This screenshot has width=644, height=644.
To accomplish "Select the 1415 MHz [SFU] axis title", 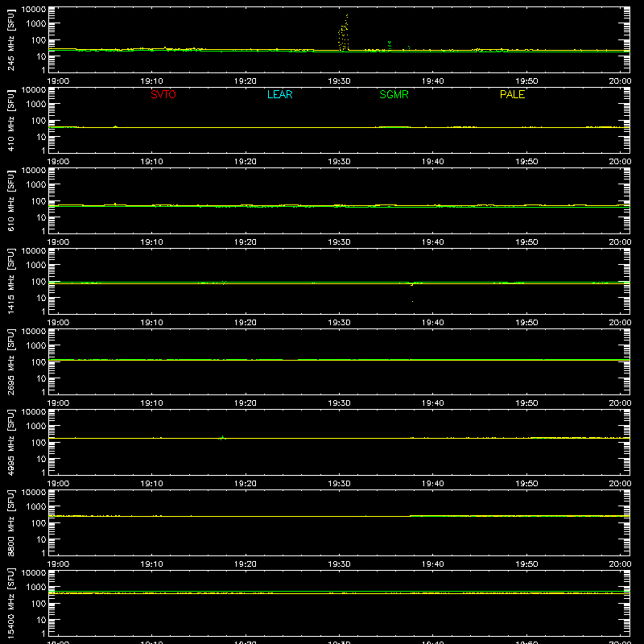I will click(11, 282).
